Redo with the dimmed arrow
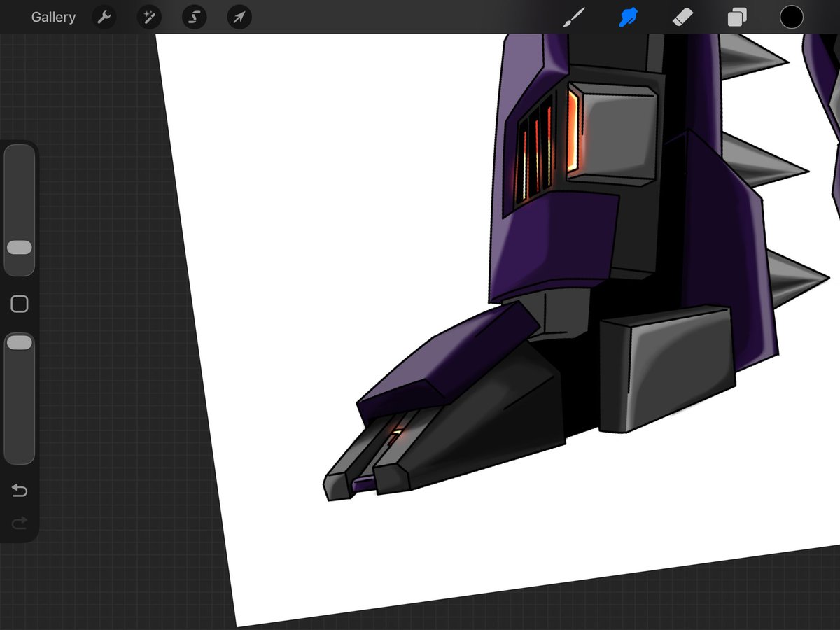The height and width of the screenshot is (630, 840). click(x=20, y=523)
